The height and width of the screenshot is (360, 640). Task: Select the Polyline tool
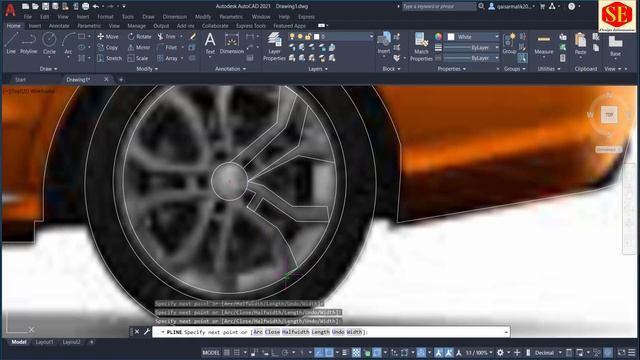coord(29,43)
